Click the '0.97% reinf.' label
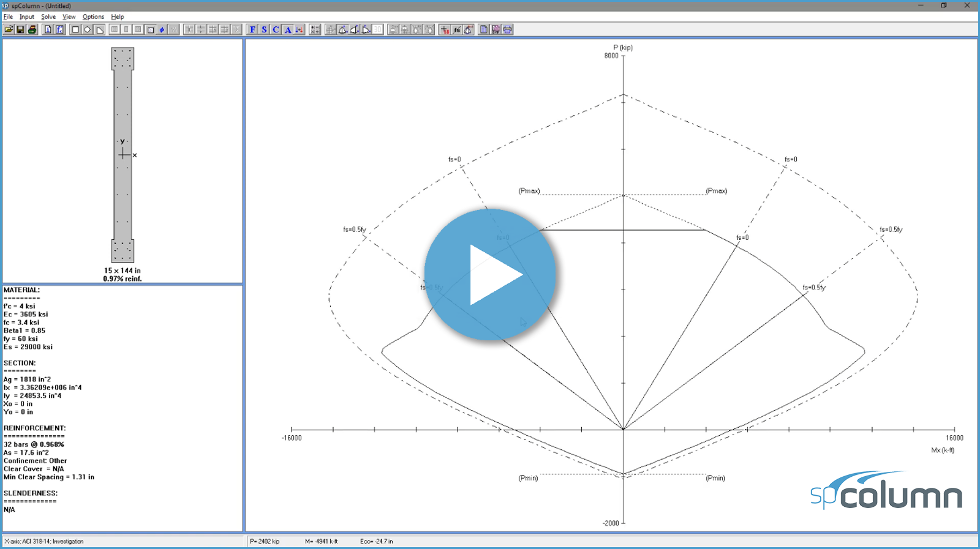980x549 pixels. point(123,278)
